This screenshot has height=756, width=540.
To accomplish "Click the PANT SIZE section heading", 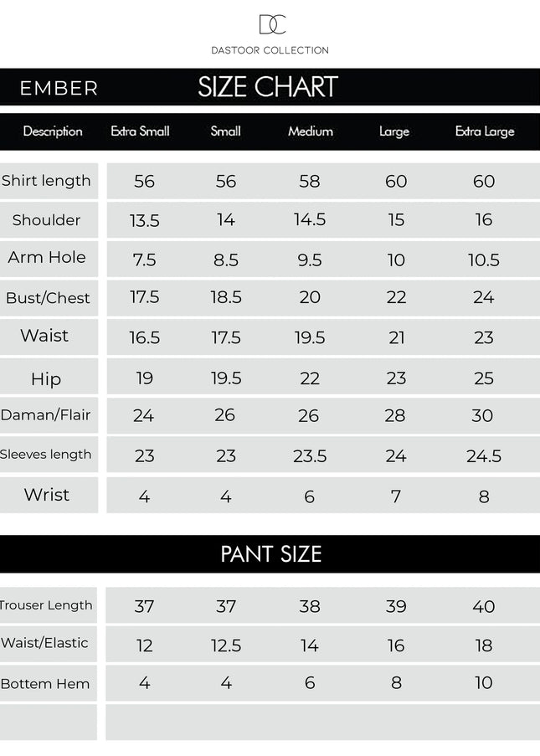I will pyautogui.click(x=271, y=554).
